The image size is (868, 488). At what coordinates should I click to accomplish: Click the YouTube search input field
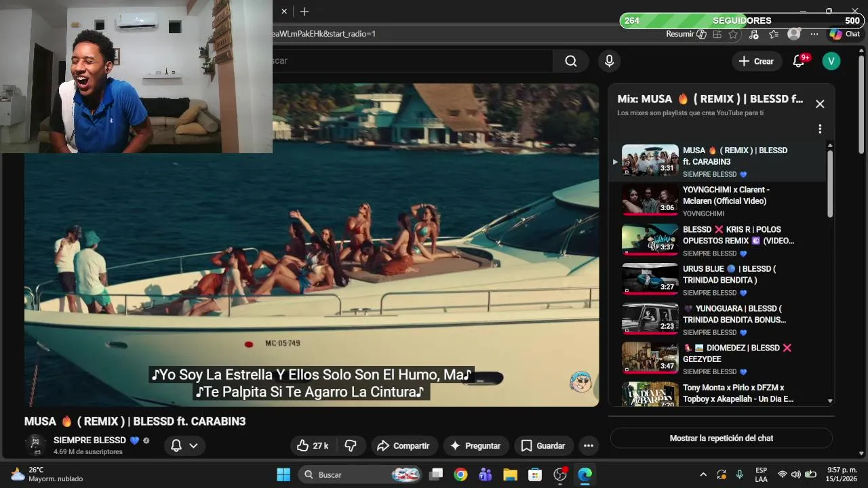click(413, 61)
